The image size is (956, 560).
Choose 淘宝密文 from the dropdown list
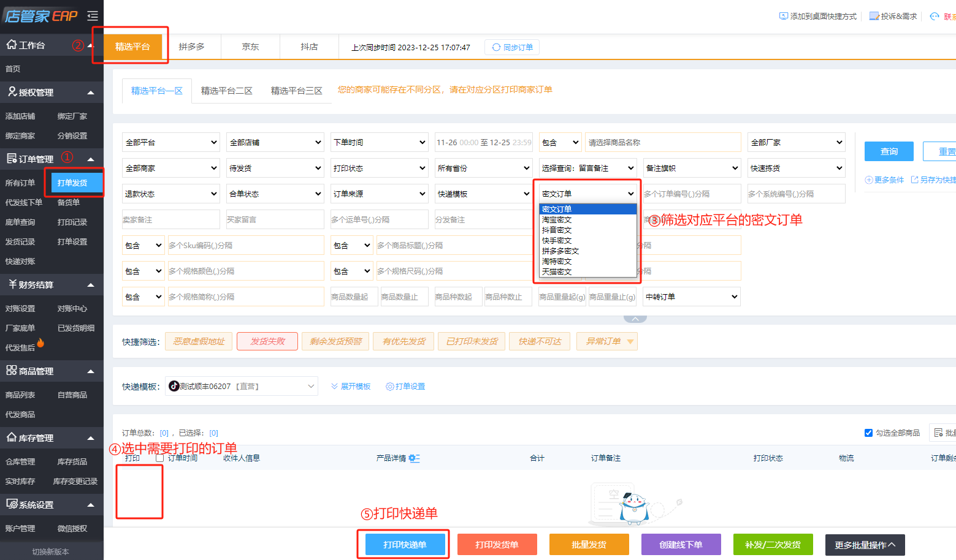tap(587, 219)
